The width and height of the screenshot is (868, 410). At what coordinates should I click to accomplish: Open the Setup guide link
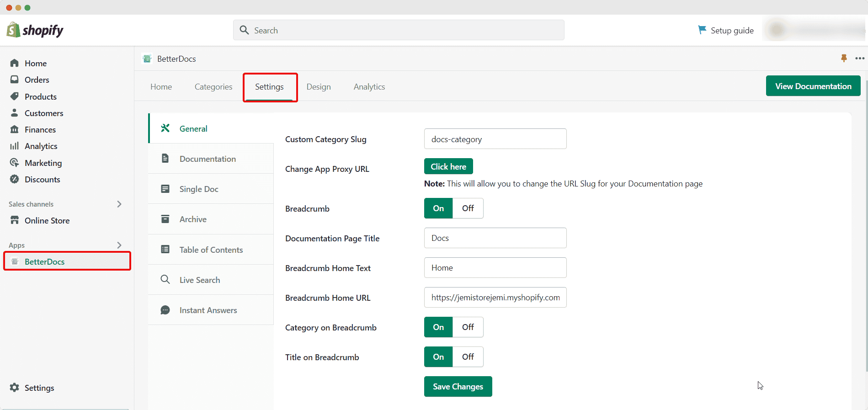(726, 30)
